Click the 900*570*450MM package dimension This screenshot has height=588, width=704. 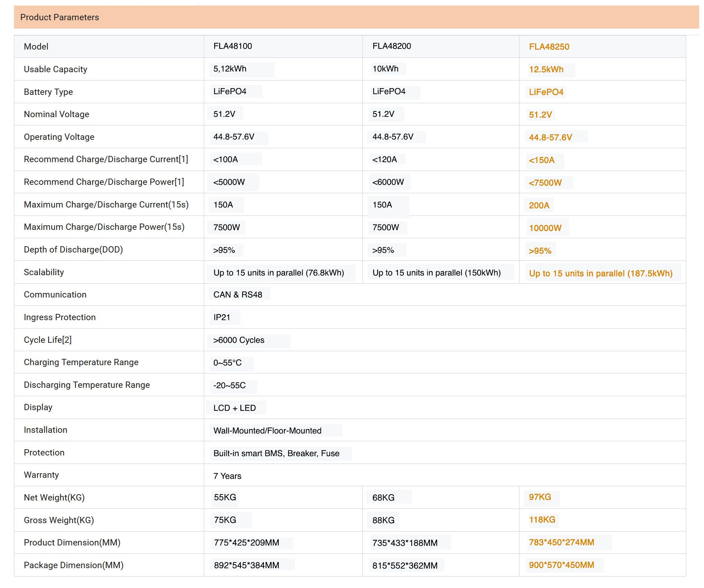pos(561,565)
